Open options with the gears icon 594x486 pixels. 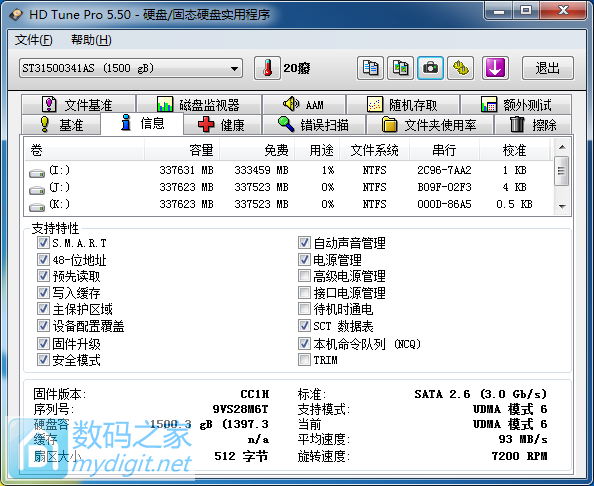click(x=460, y=68)
